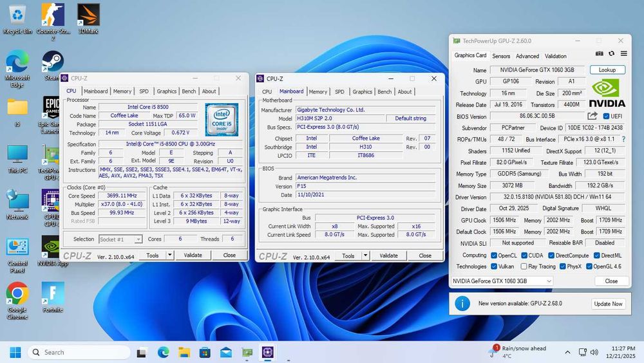Toggle DirectCompute checkbox in GPU-Z
The image size is (644, 363).
pos(551,256)
